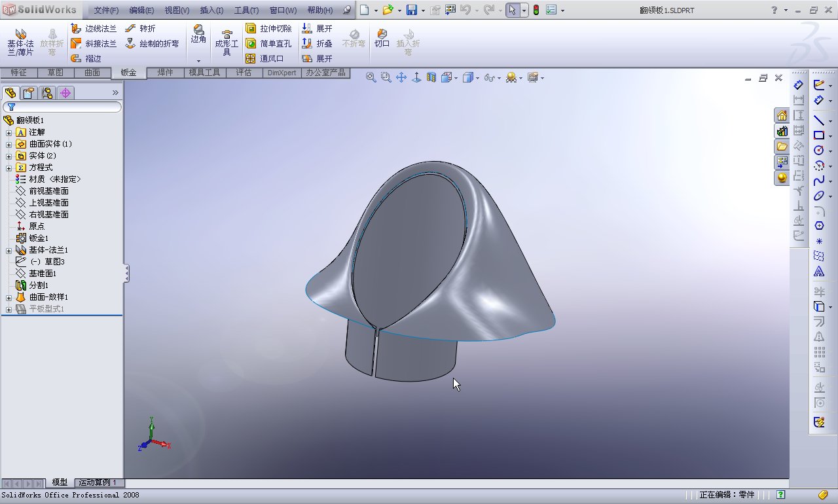Activate the Zoom to Area icon

(386, 77)
